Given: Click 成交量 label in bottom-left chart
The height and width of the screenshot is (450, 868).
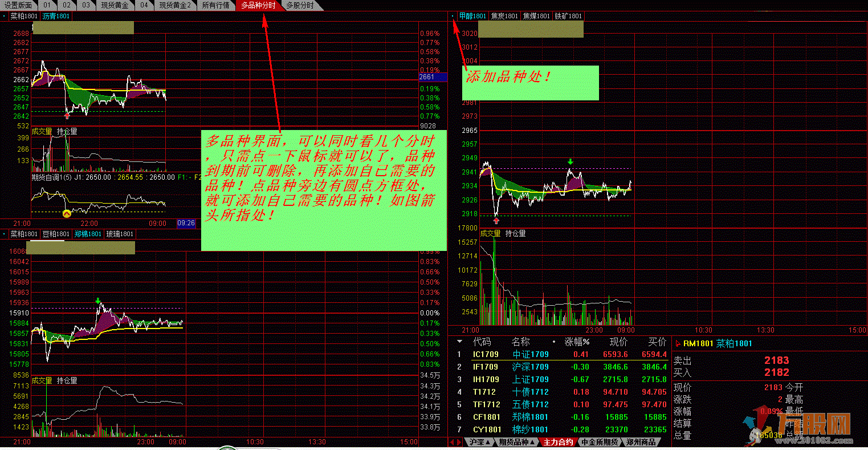Looking at the screenshot, I should (x=42, y=380).
